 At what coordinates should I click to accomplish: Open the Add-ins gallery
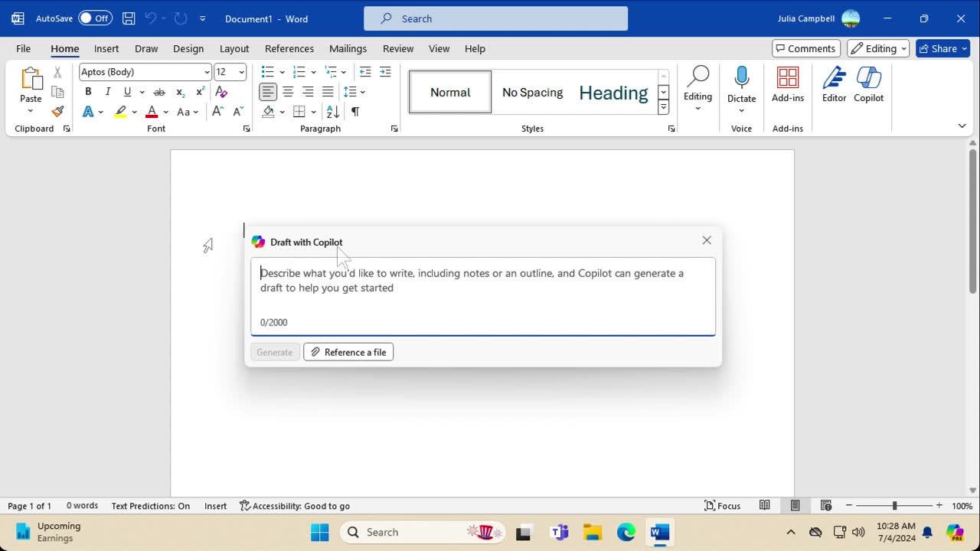(x=787, y=84)
